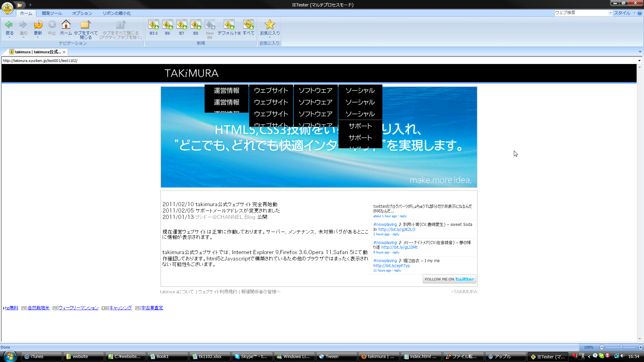Click the volume icon in system tray
Viewport: 644px width, 362px height.
pyautogui.click(x=623, y=356)
